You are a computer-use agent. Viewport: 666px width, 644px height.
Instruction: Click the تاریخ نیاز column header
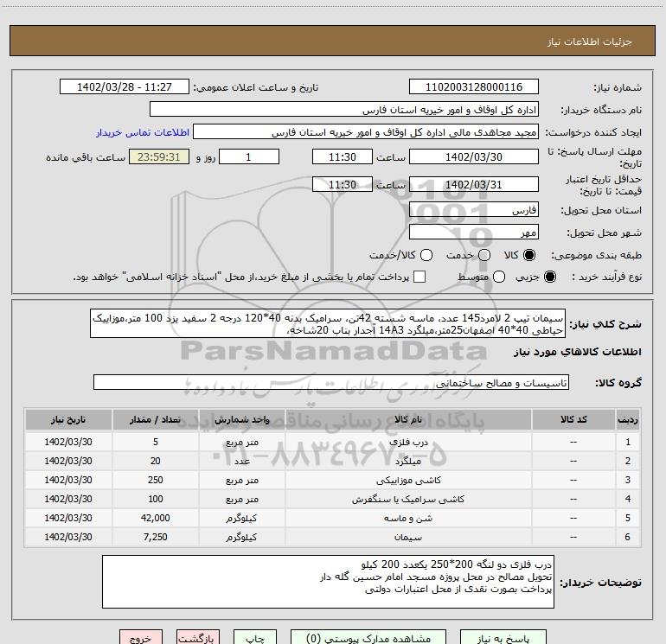coord(68,419)
